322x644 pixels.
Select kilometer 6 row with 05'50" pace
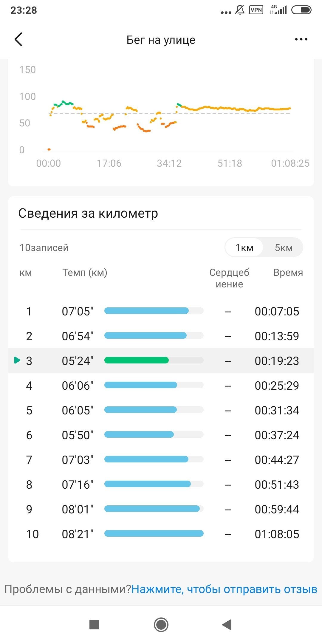tap(161, 435)
